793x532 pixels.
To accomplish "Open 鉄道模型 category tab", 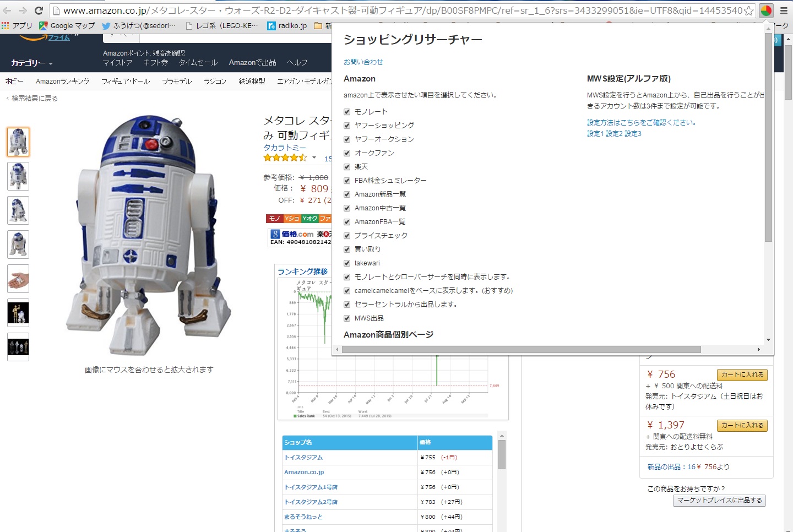I will point(252,81).
